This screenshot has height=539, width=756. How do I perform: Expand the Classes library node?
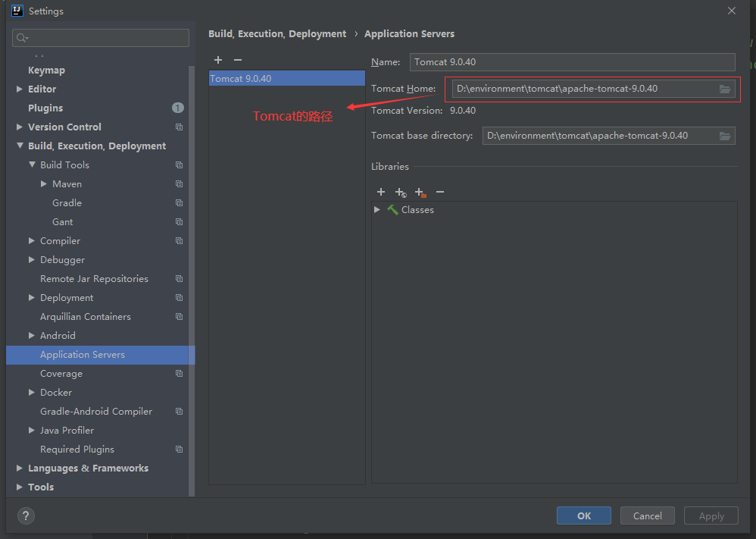pos(377,210)
